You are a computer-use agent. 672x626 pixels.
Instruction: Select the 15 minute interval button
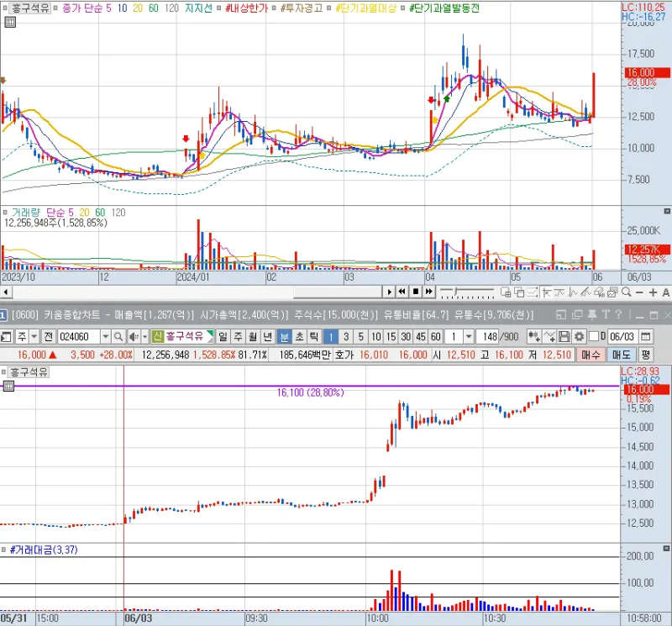click(391, 337)
